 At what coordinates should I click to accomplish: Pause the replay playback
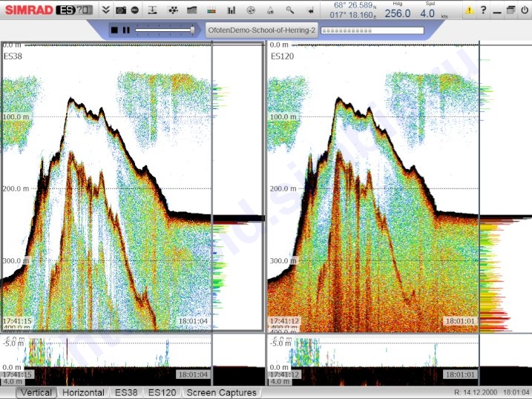click(x=126, y=30)
